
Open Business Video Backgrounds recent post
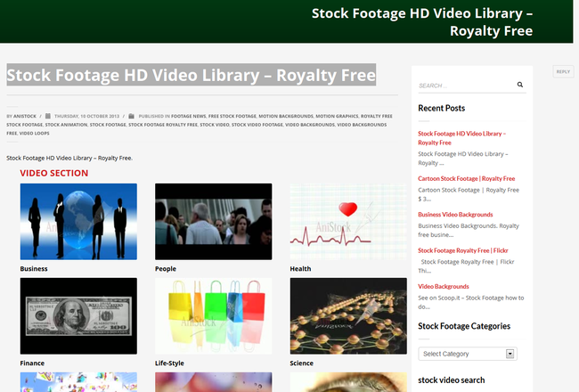click(x=455, y=215)
